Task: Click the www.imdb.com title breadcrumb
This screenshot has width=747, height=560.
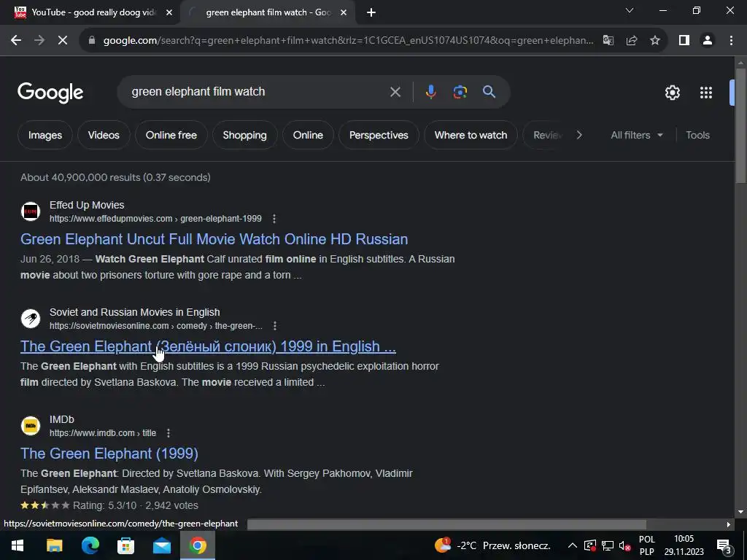Action: tap(102, 433)
